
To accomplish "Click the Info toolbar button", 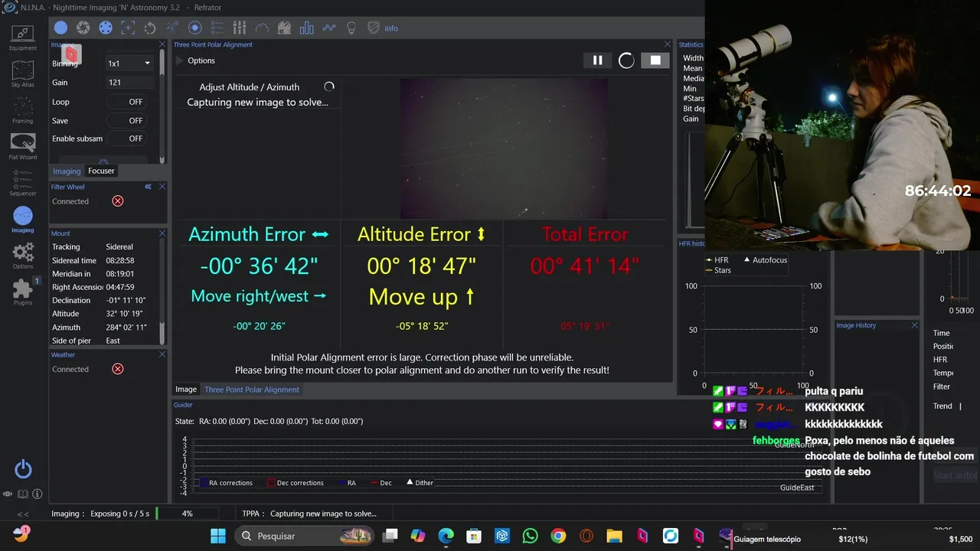I will pos(391,28).
